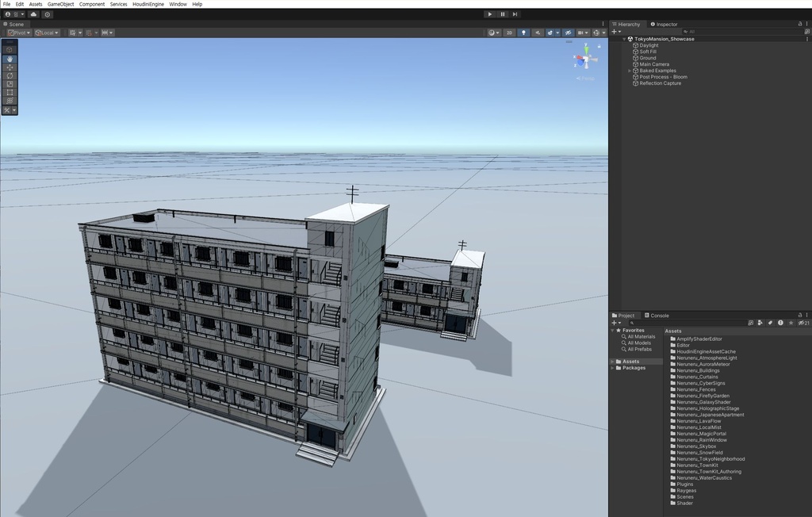Screen dimensions: 812x517
Task: Open the Gizmos dropdown arrow
Action: [603, 33]
